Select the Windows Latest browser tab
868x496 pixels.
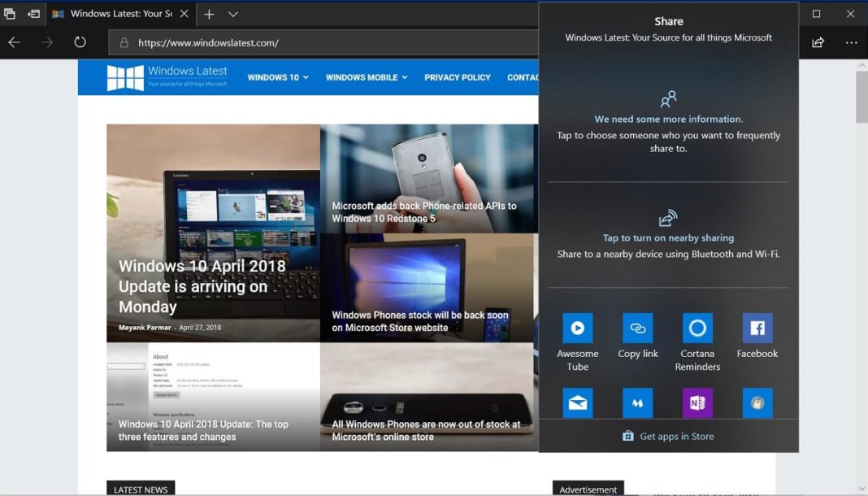114,14
